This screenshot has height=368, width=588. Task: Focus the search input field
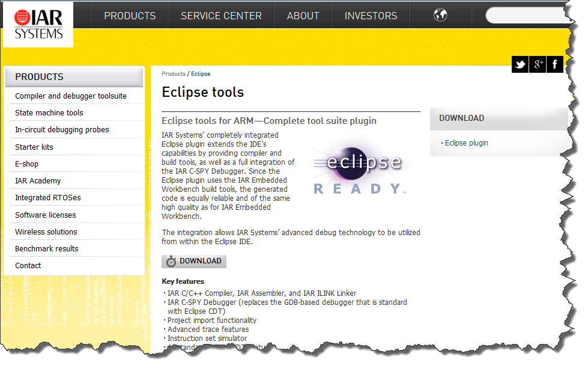[526, 16]
